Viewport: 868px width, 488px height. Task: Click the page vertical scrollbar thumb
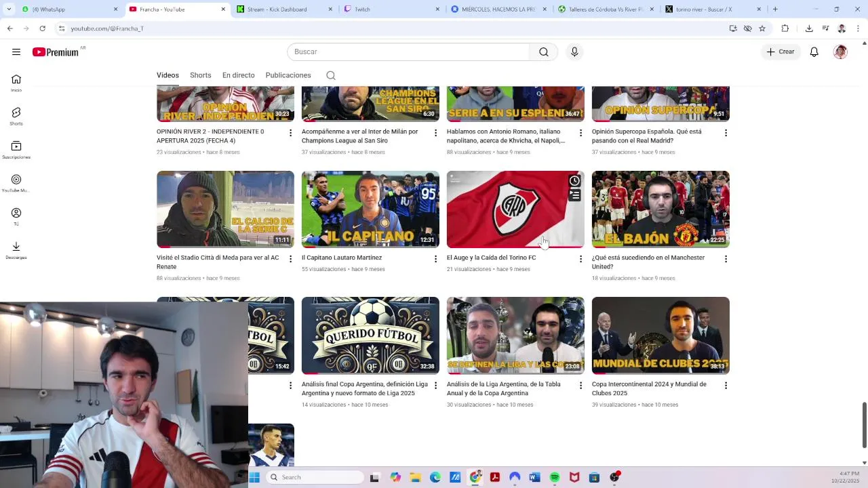click(x=864, y=425)
